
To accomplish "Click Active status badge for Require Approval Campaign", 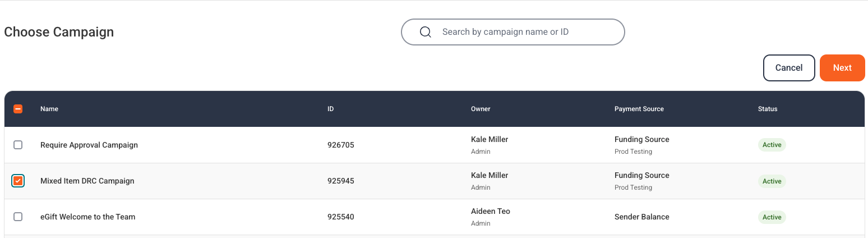I will [x=772, y=145].
